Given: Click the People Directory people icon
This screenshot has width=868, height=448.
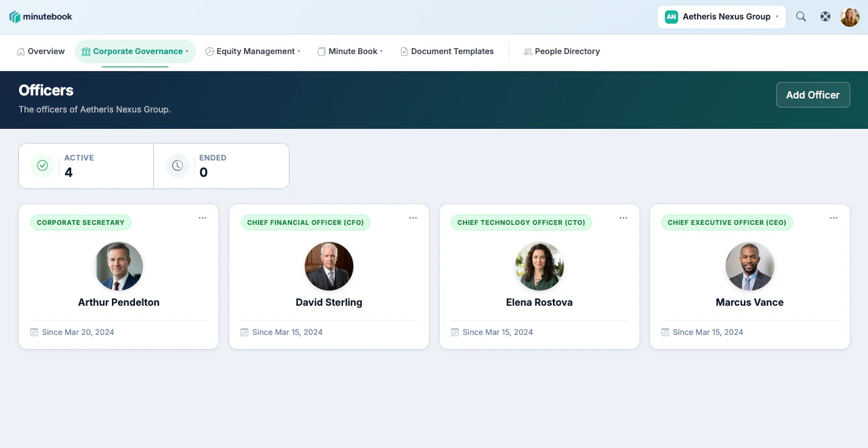Looking at the screenshot, I should 528,52.
